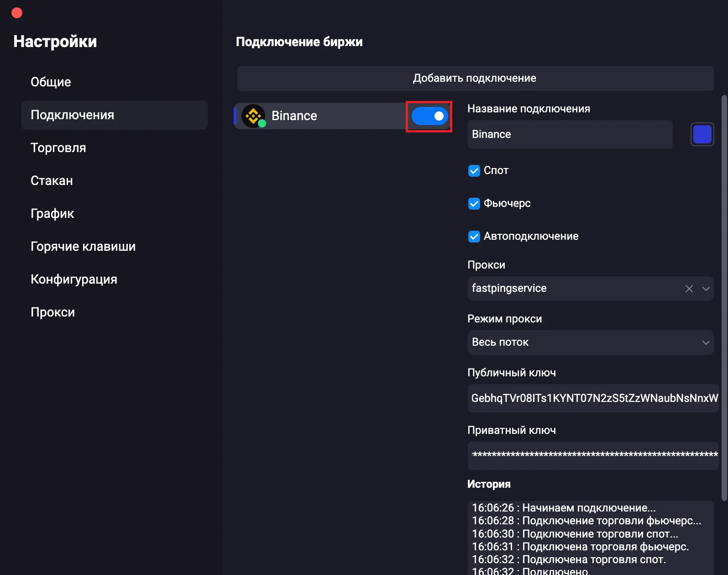
Task: Clear the fastpingservice proxy selection
Action: coord(689,289)
